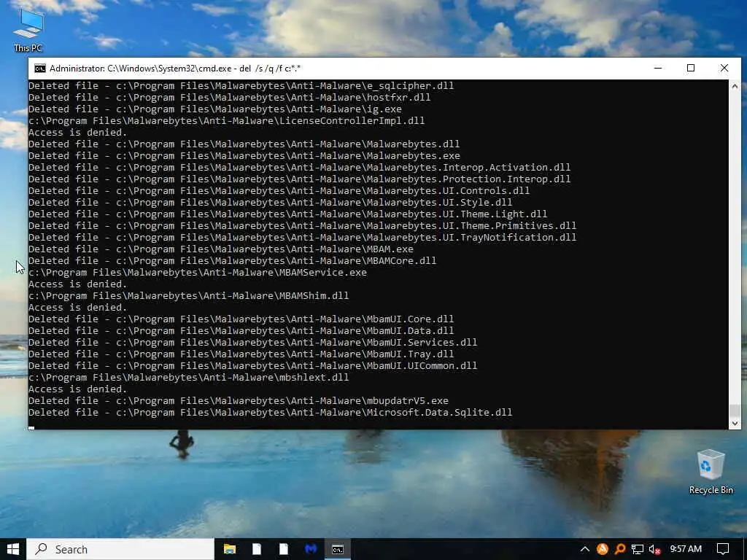Click the MbamUI.Services.dll line
This screenshot has height=560, width=747.
pos(253,343)
